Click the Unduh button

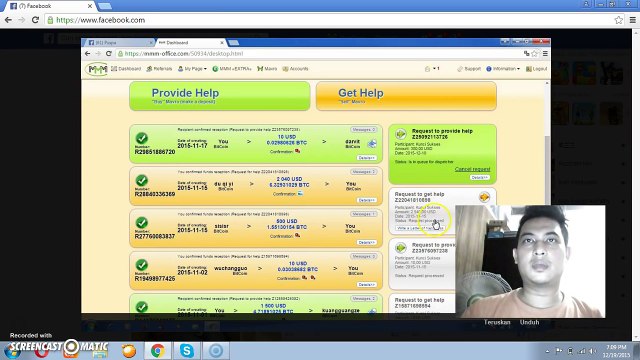[x=529, y=322]
